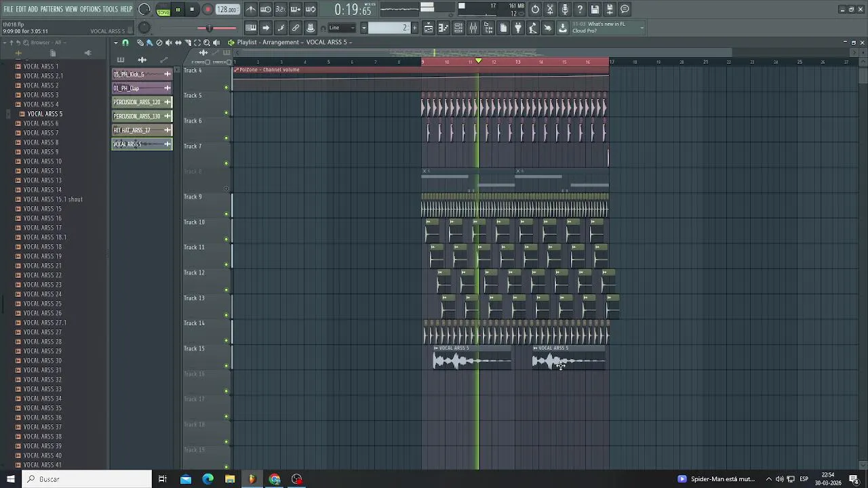This screenshot has width=868, height=488.
Task: Click the record button
Action: (208, 9)
